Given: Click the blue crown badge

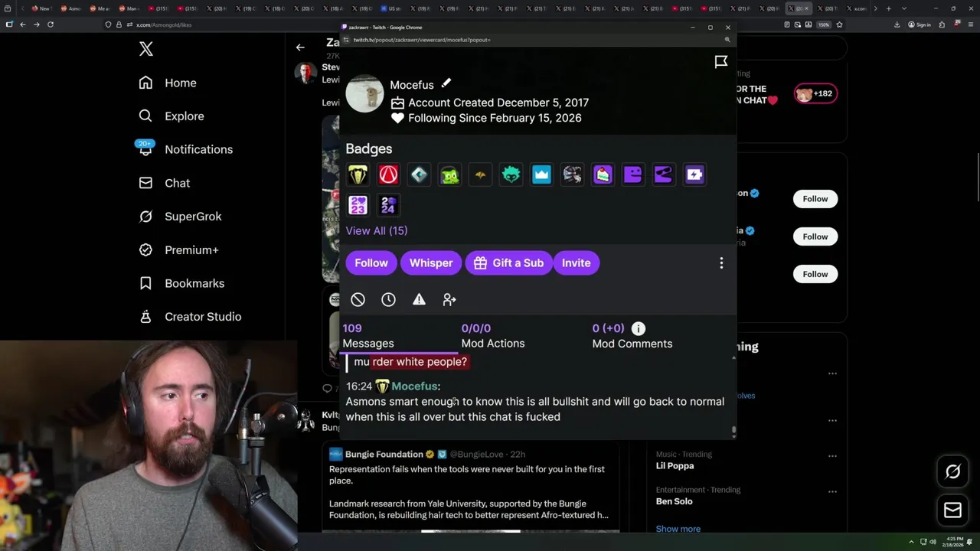Looking at the screenshot, I should tap(541, 174).
